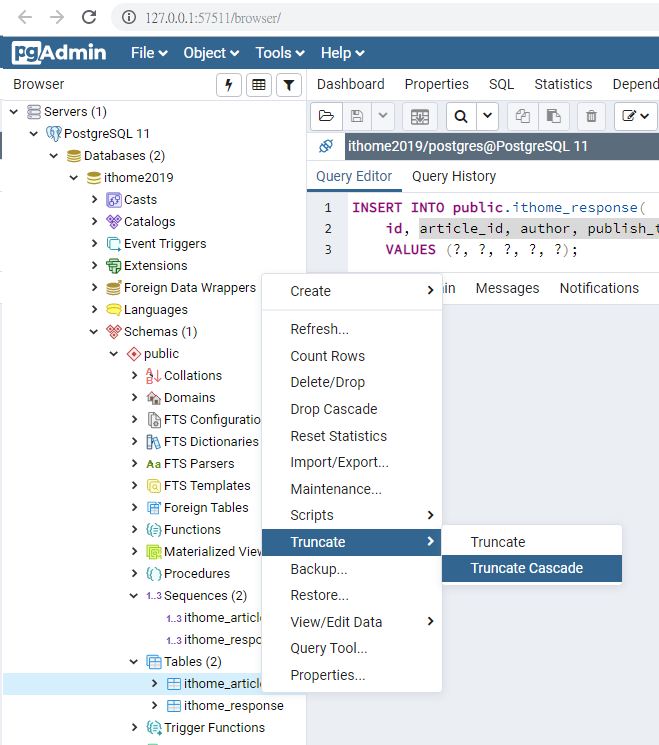Open the save options dropdown arrow
Viewport: 659px width, 745px height.
point(383,116)
